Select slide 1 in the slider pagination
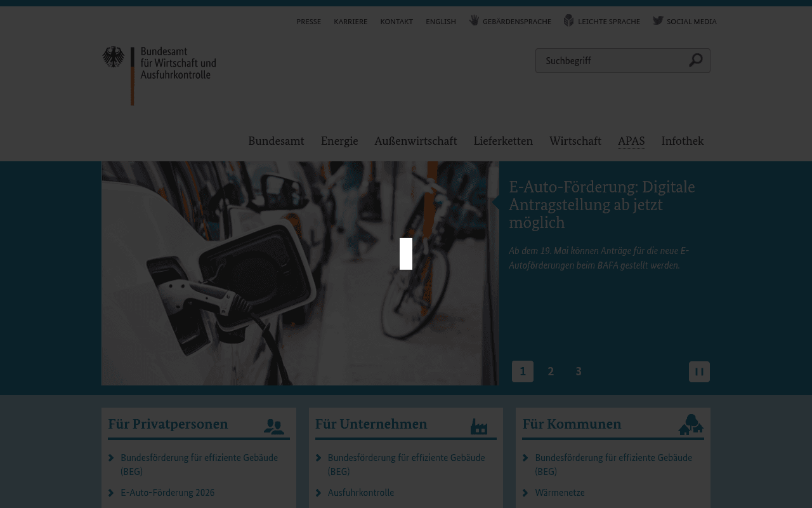This screenshot has height=508, width=812. [523, 371]
